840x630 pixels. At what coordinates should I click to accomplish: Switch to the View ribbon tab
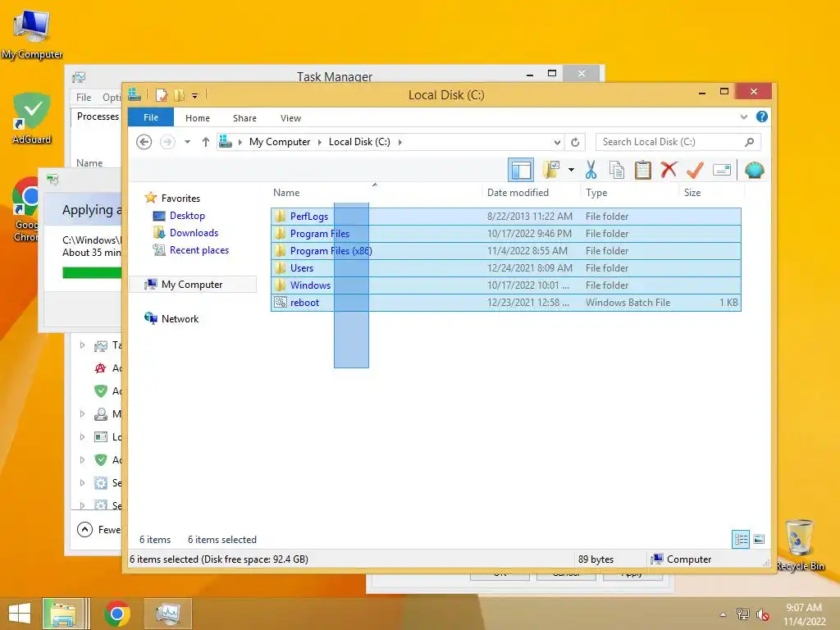tap(291, 118)
